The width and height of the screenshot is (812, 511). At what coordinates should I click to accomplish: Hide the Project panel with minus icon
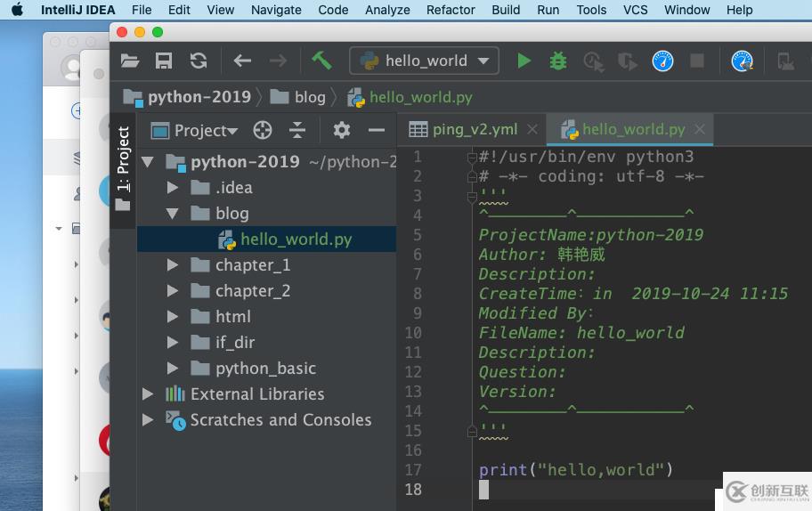[x=377, y=130]
